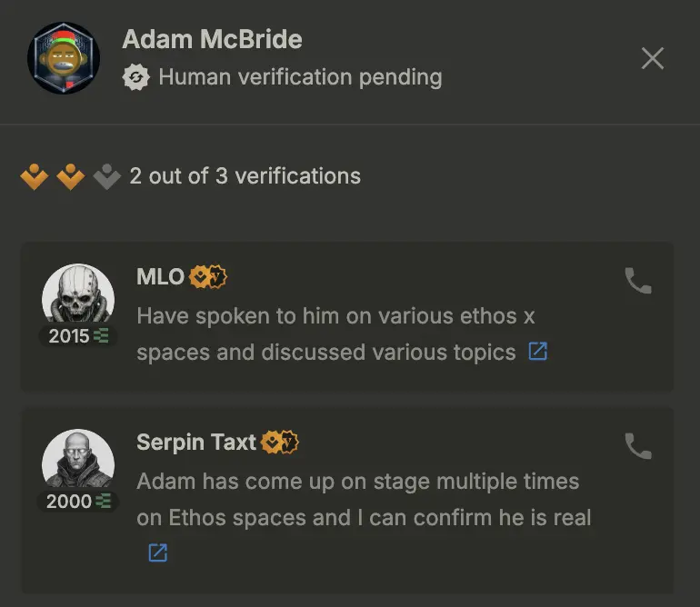Click the Adam McBride name heading
700x607 pixels.
(x=213, y=39)
